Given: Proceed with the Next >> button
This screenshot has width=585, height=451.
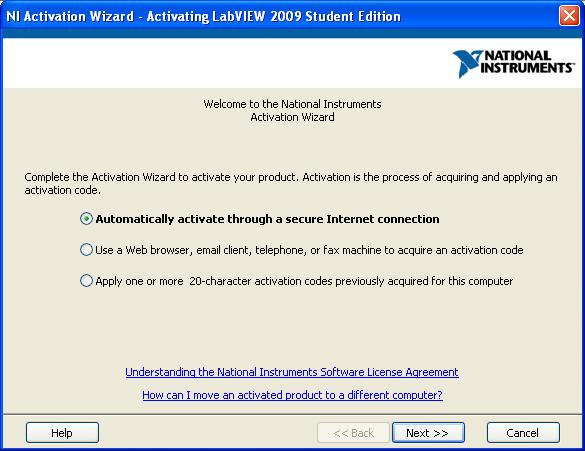Looking at the screenshot, I should click(428, 433).
